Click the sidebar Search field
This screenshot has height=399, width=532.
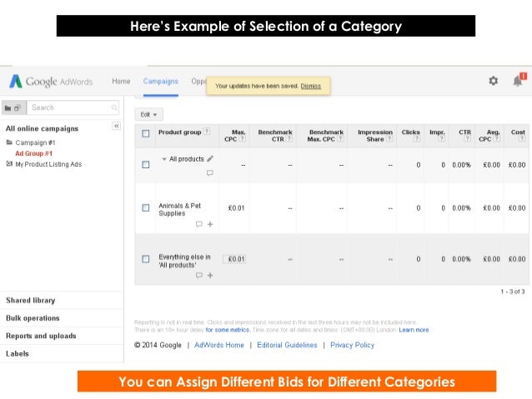(73, 107)
